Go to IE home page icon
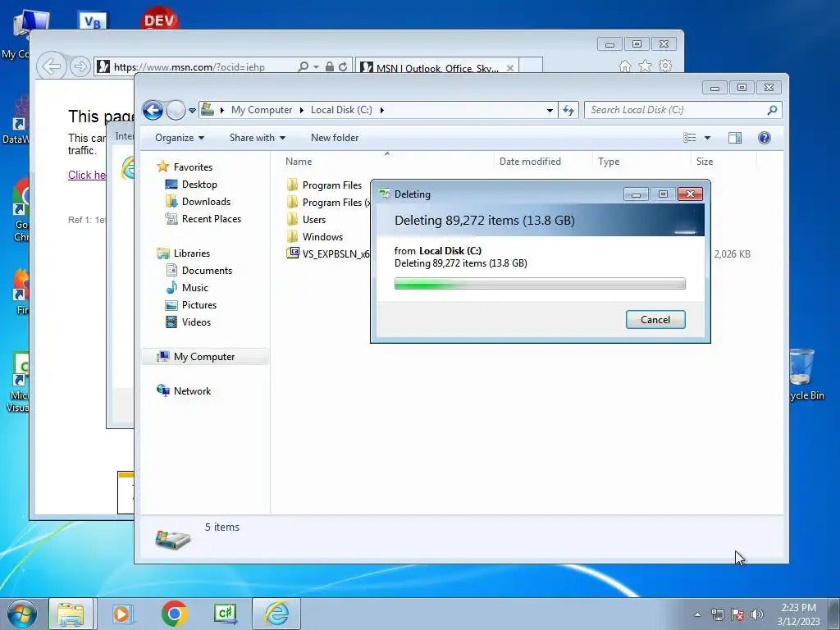840x630 pixels. pyautogui.click(x=624, y=66)
